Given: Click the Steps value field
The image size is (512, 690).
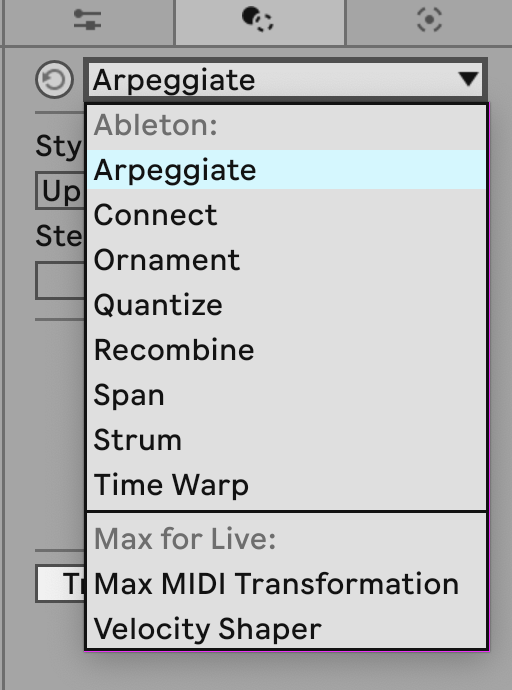Looking at the screenshot, I should pyautogui.click(x=60, y=281).
